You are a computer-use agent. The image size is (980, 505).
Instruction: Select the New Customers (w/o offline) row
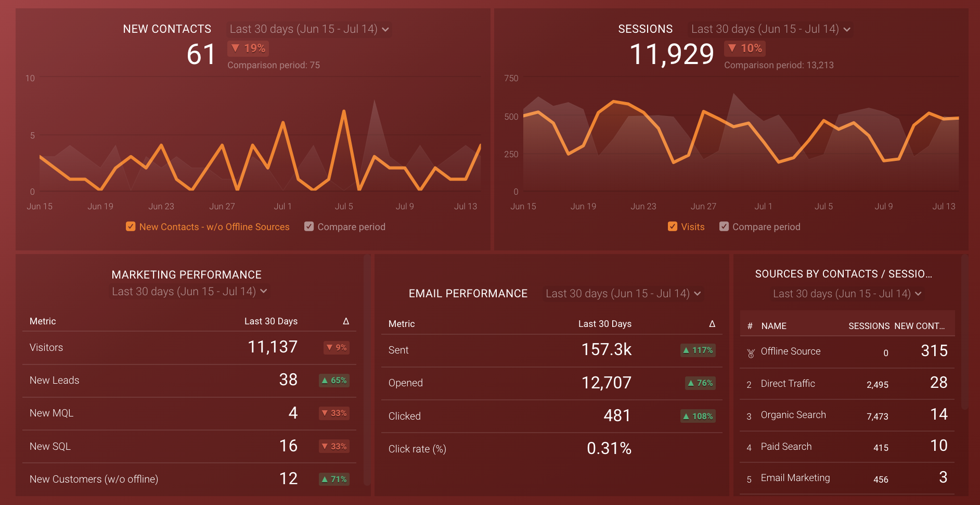(189, 479)
